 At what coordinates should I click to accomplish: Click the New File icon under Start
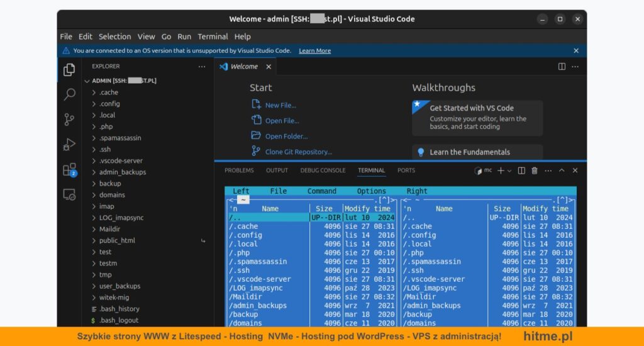click(x=257, y=104)
